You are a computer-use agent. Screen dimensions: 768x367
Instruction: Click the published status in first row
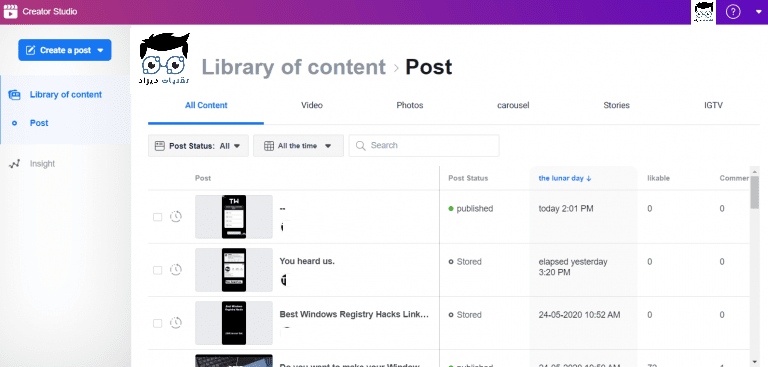coord(471,209)
